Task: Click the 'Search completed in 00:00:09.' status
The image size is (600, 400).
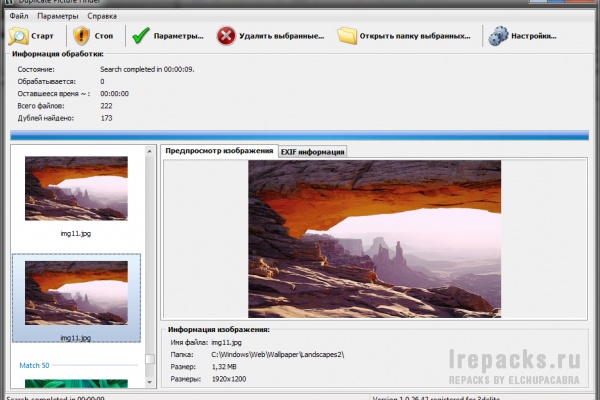Action: [147, 69]
